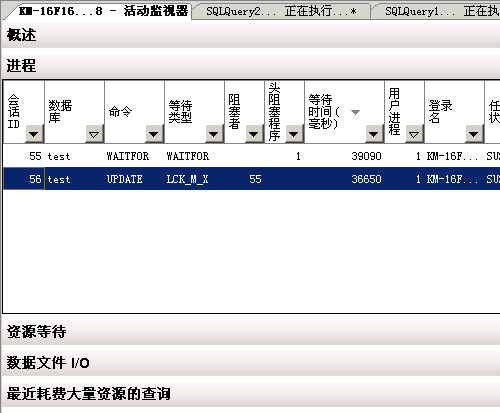500x413 pixels.
Task: Select session 56 UPDATE row
Action: point(252,179)
